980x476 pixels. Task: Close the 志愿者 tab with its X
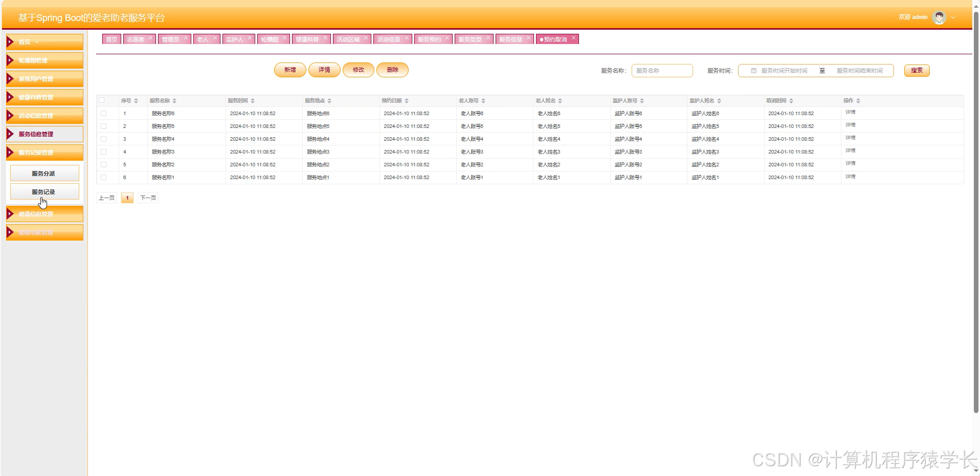150,38
